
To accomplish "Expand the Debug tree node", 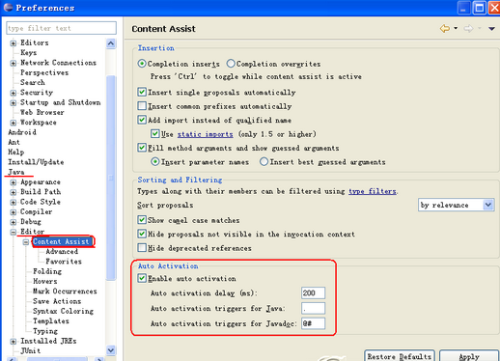I will (x=13, y=222).
